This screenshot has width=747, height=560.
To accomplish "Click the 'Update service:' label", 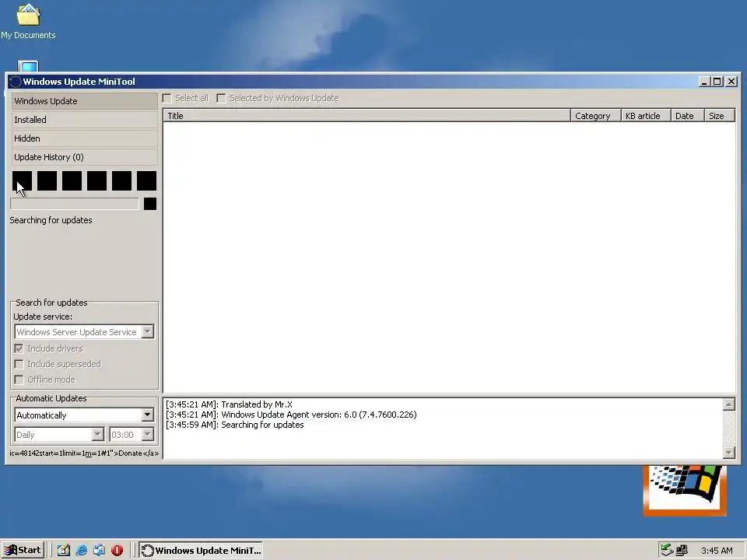I will click(x=43, y=317).
